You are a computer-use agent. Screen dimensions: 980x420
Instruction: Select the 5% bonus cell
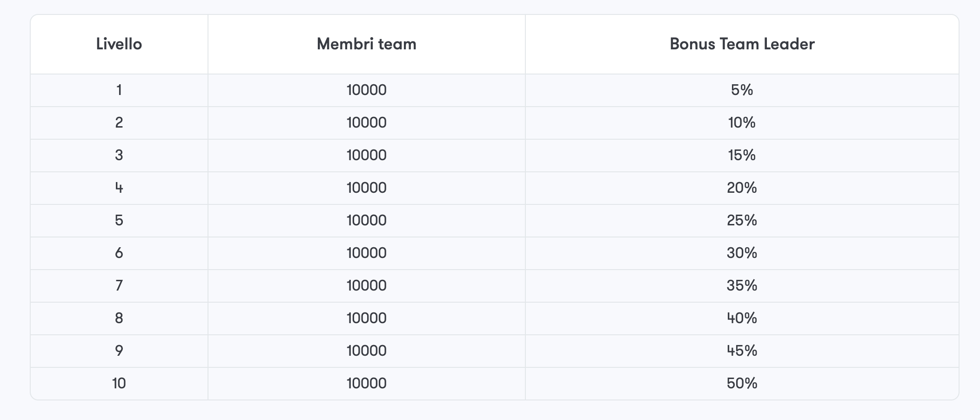point(742,90)
